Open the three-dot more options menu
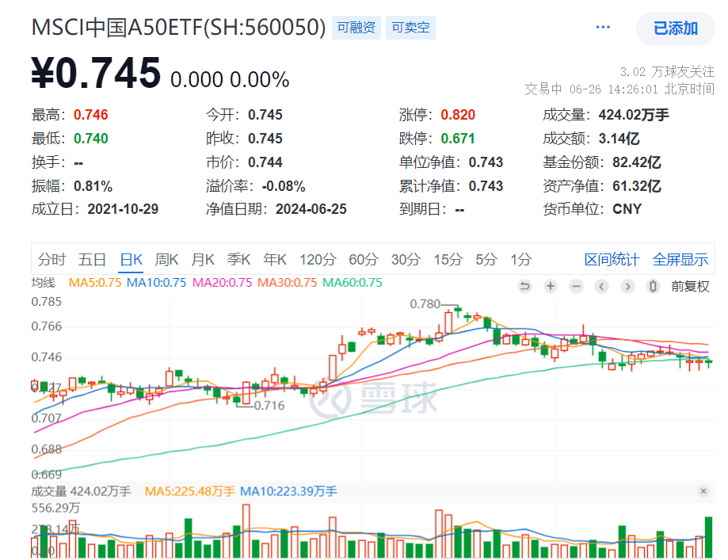The image size is (728, 560). (603, 28)
